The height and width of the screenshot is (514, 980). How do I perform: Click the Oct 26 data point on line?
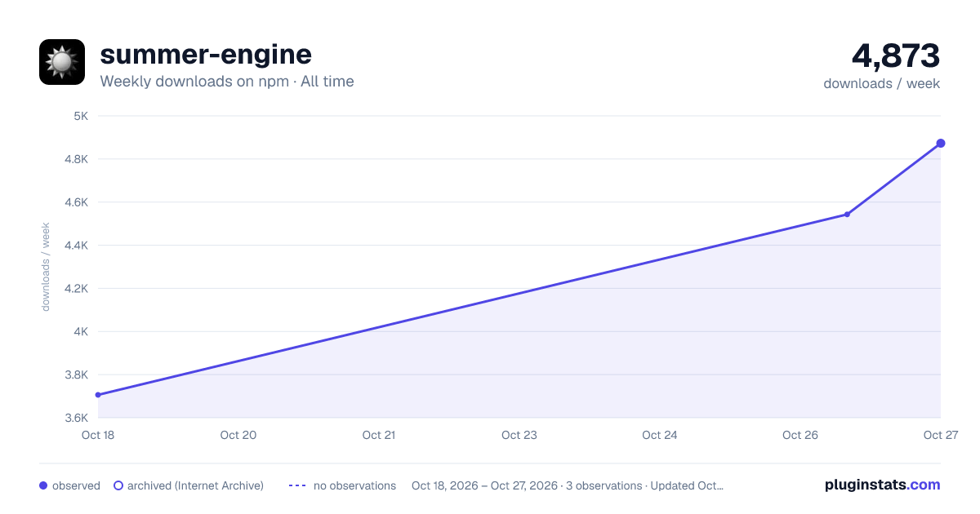coord(847,215)
